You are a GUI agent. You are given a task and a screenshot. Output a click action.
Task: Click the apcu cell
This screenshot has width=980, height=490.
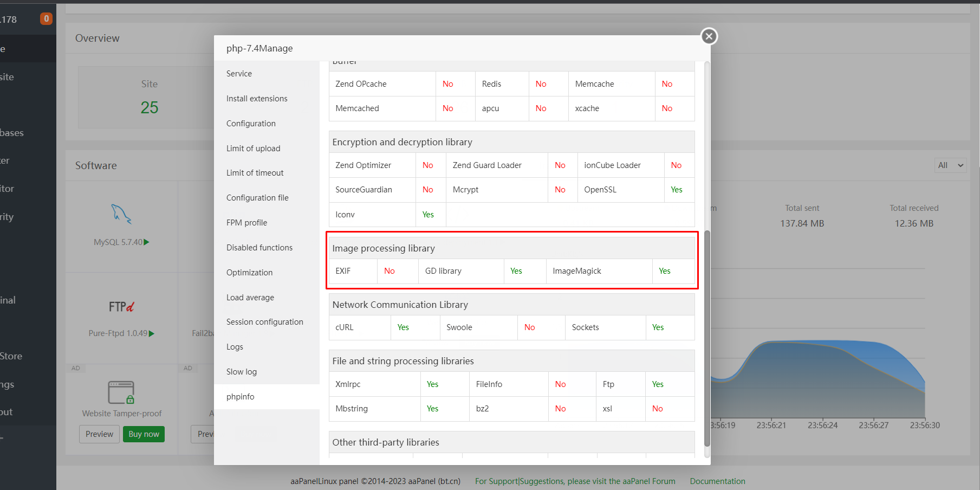tap(502, 108)
